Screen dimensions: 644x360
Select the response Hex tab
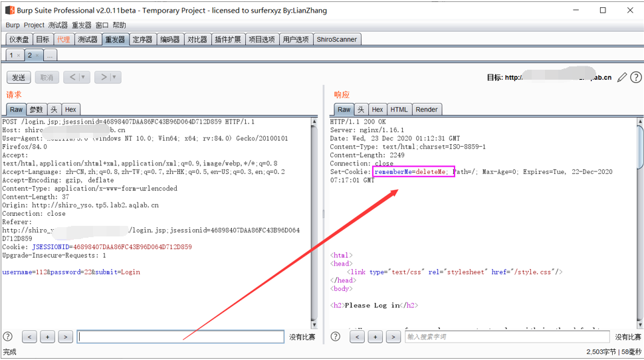tap(377, 110)
